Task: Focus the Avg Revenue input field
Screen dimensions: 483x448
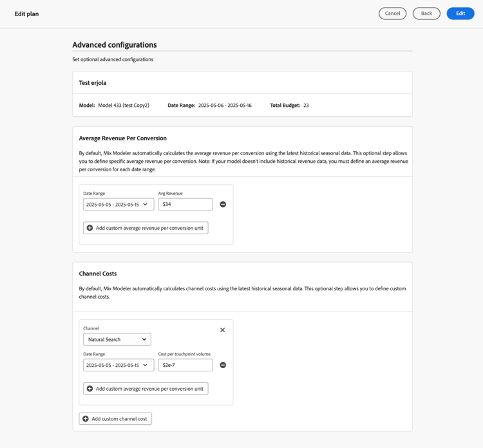Action: point(185,205)
